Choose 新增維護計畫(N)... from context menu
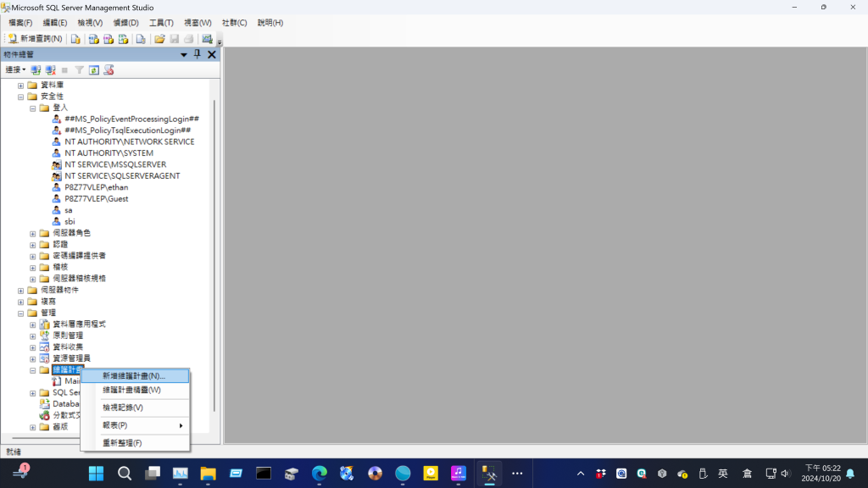868x488 pixels. (x=134, y=375)
